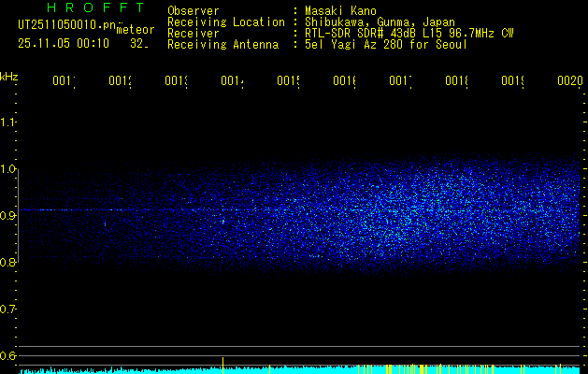Click the 0.6 kHz axis tick label
588x374 pixels.
click(7, 355)
